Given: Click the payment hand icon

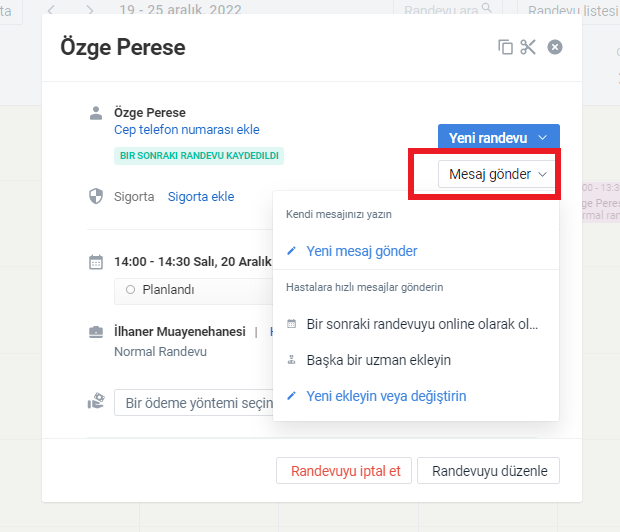Looking at the screenshot, I should pos(96,401).
